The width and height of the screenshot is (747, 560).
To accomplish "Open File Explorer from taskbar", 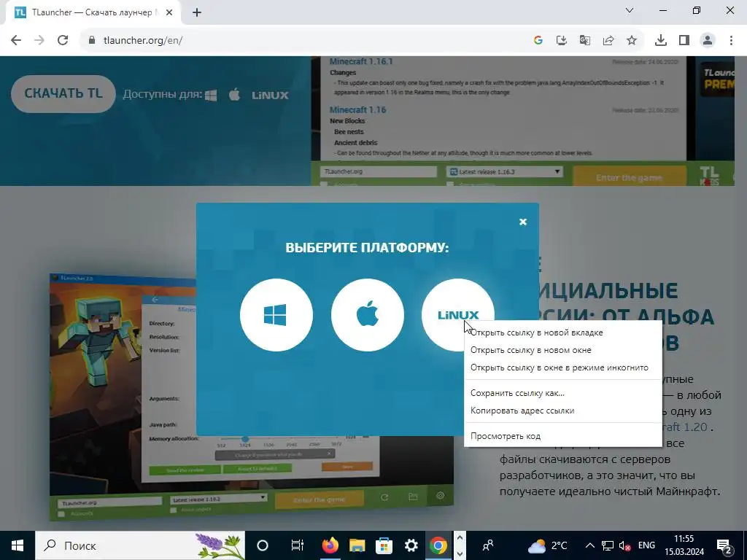I will click(357, 545).
